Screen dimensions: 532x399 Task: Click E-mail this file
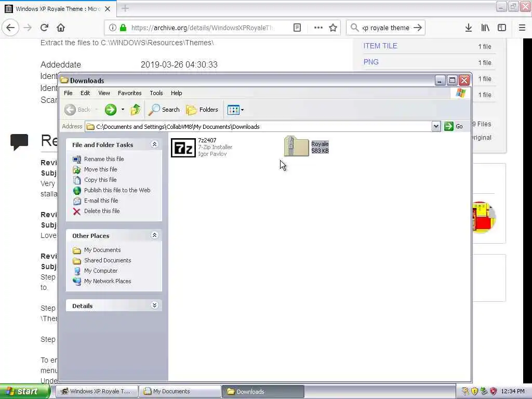click(x=96, y=201)
